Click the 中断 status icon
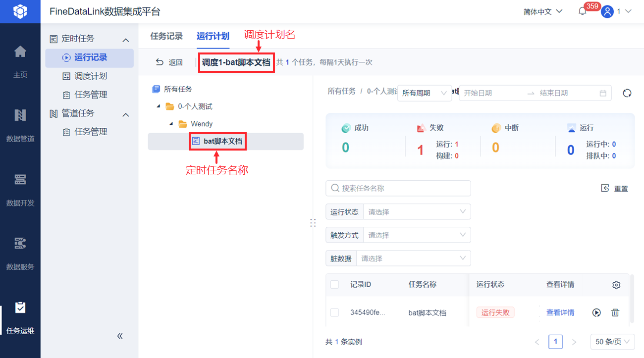This screenshot has width=644, height=358. pos(496,128)
